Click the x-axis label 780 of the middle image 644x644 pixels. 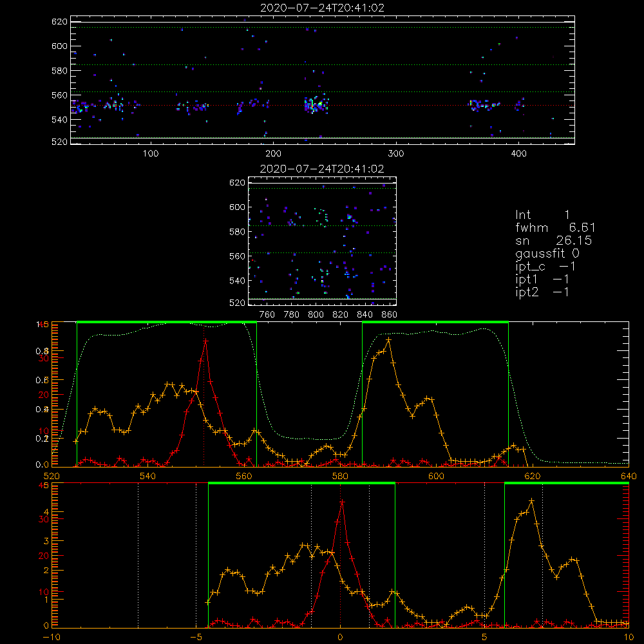(x=292, y=315)
